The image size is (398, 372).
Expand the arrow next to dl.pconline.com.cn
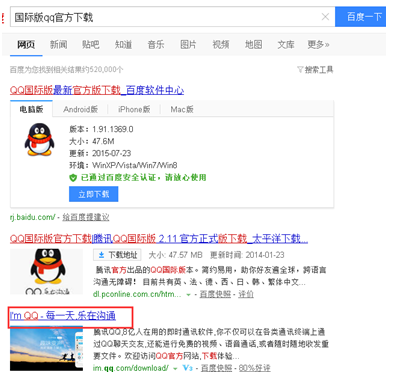tap(188, 295)
